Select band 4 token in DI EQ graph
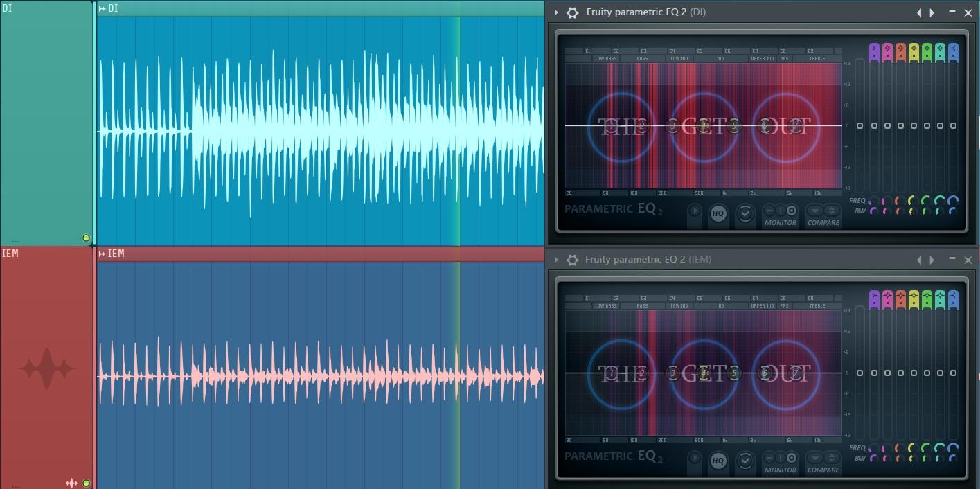Image resolution: width=980 pixels, height=489 pixels. 704,125
